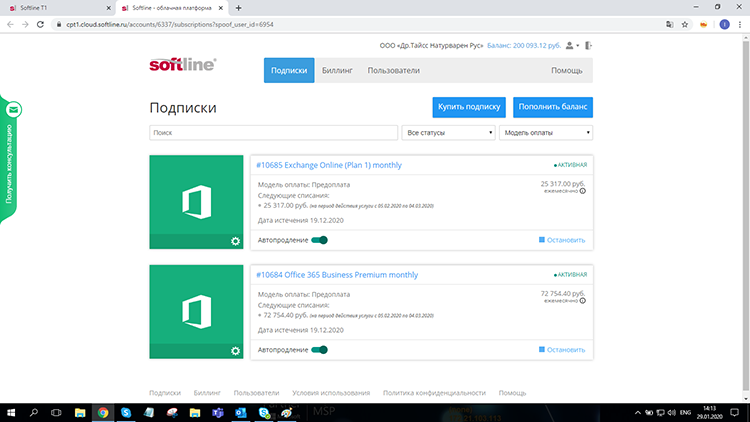Image resolution: width=750 pixels, height=422 pixels.
Task: Open footer Биллинг link
Action: click(207, 393)
